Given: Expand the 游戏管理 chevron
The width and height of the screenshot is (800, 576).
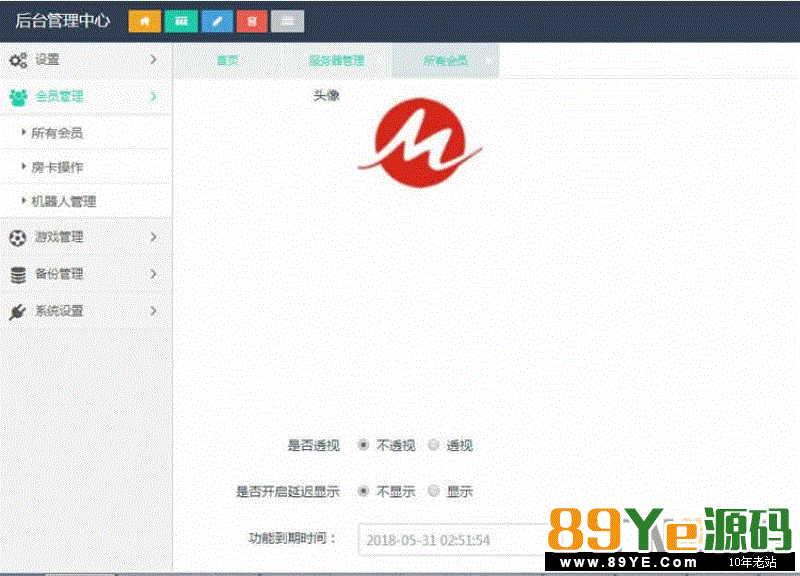Looking at the screenshot, I should [x=154, y=237].
